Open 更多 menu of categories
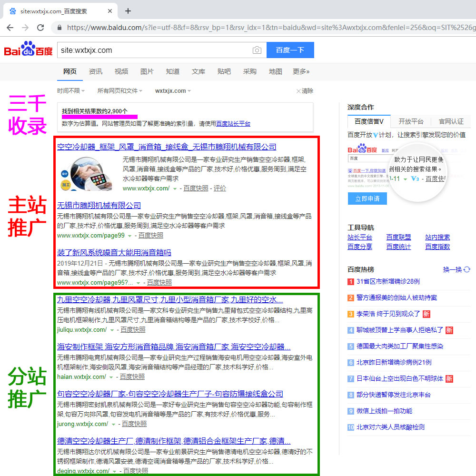The image size is (476, 476). [x=301, y=71]
